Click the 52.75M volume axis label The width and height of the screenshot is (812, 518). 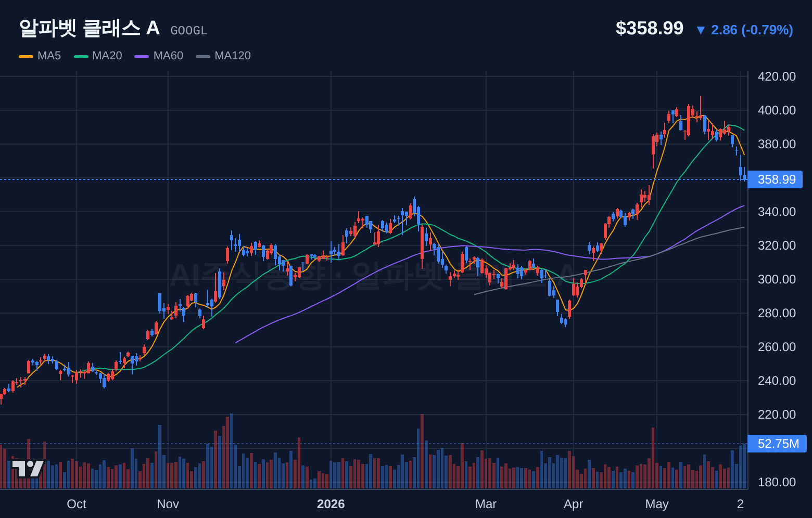tap(777, 444)
